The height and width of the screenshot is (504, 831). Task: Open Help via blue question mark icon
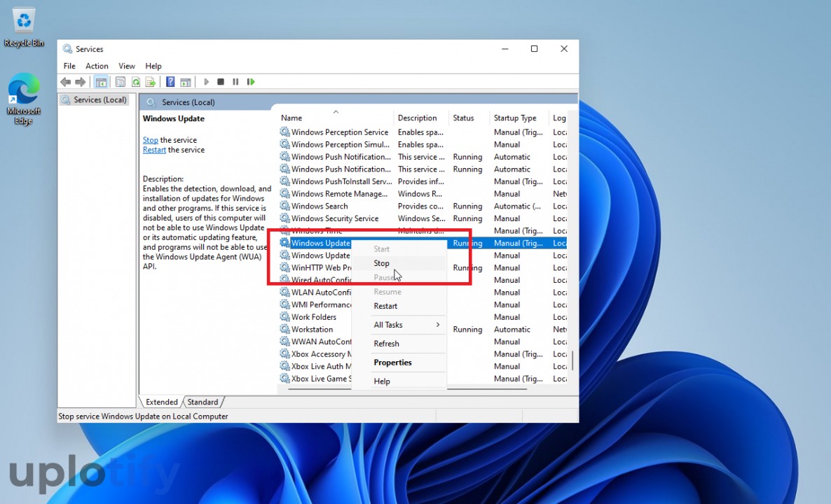click(170, 82)
